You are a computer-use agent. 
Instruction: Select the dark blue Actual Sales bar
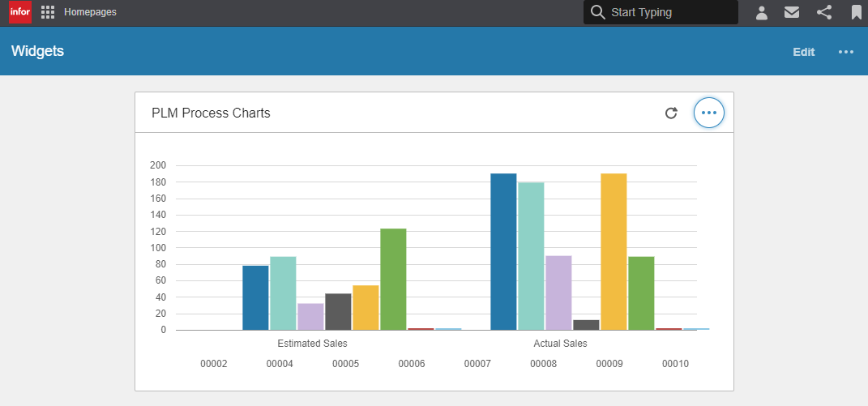(x=503, y=251)
